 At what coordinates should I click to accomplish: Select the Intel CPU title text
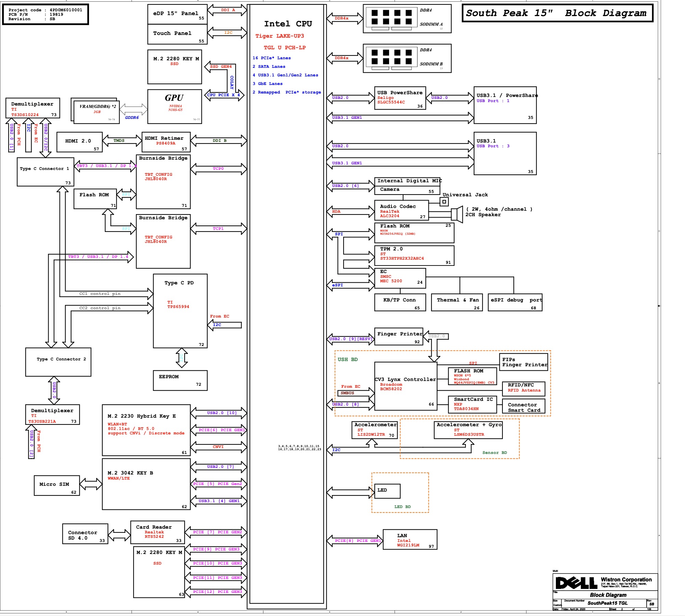[288, 24]
